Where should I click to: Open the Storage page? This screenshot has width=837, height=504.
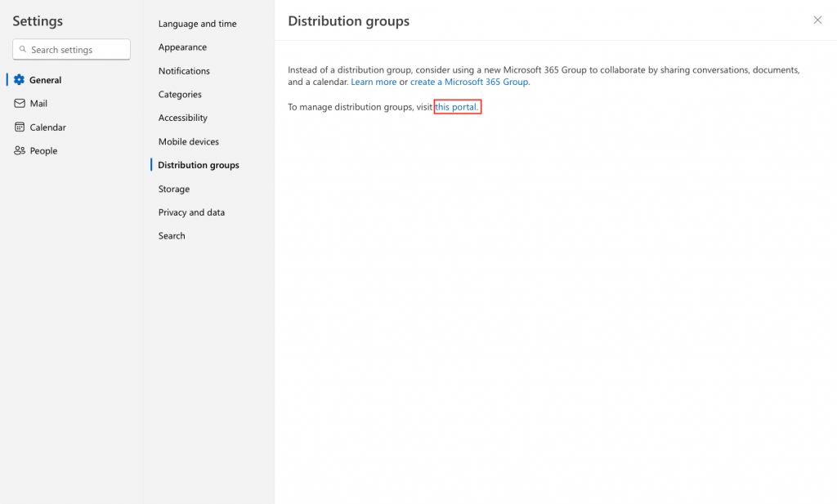point(173,189)
